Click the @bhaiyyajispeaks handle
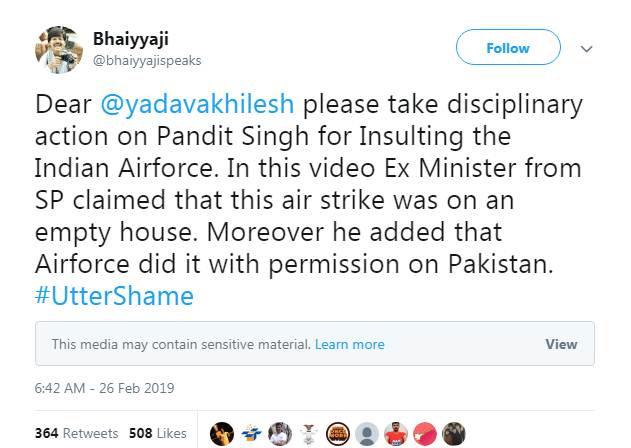 [x=147, y=60]
